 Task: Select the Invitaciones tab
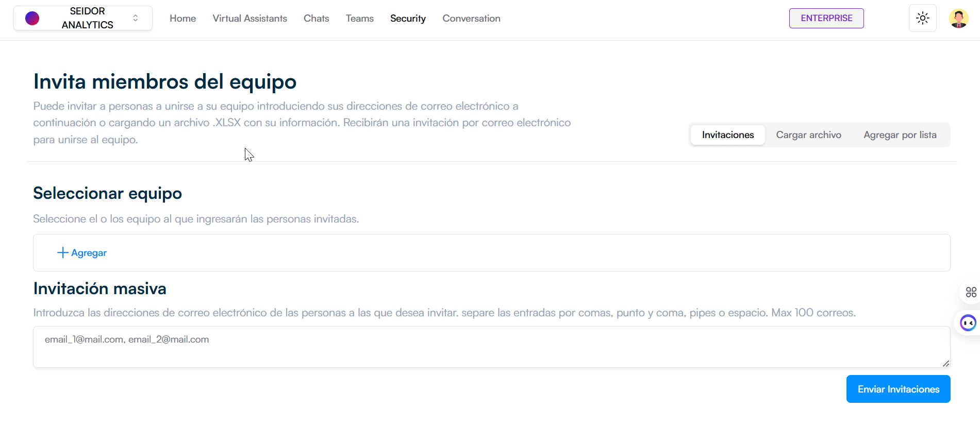pyautogui.click(x=727, y=135)
